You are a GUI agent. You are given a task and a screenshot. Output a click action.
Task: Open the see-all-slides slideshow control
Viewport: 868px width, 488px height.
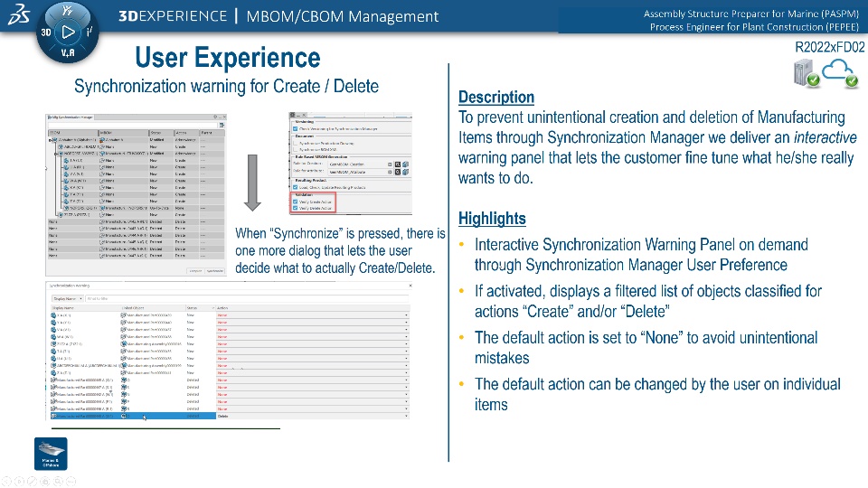click(45, 482)
